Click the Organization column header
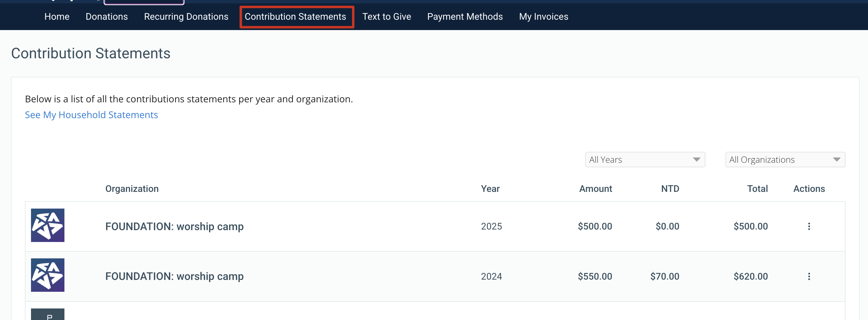The width and height of the screenshot is (868, 320). [x=132, y=189]
